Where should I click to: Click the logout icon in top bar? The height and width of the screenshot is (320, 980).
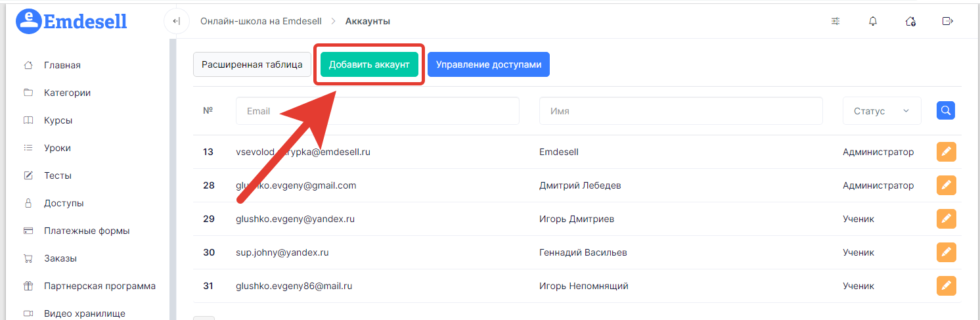947,21
